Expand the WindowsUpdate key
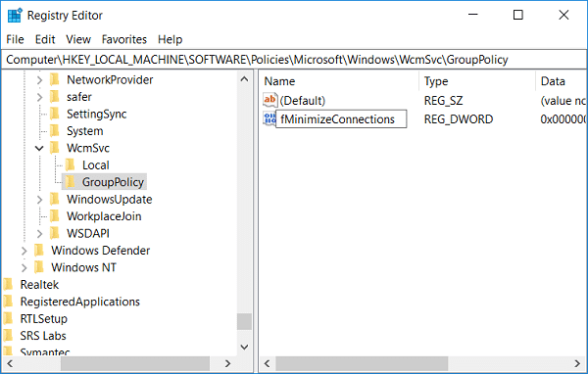Image resolution: width=588 pixels, height=374 pixels. [x=39, y=200]
